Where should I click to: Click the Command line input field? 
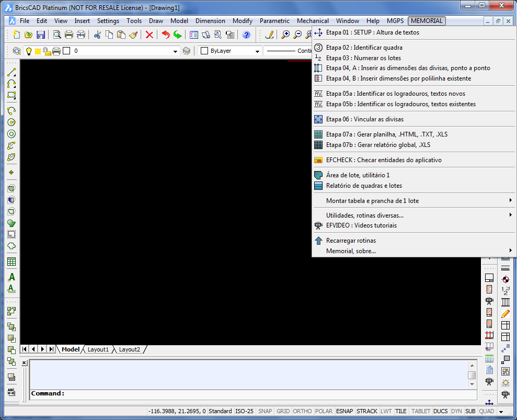click(x=261, y=393)
